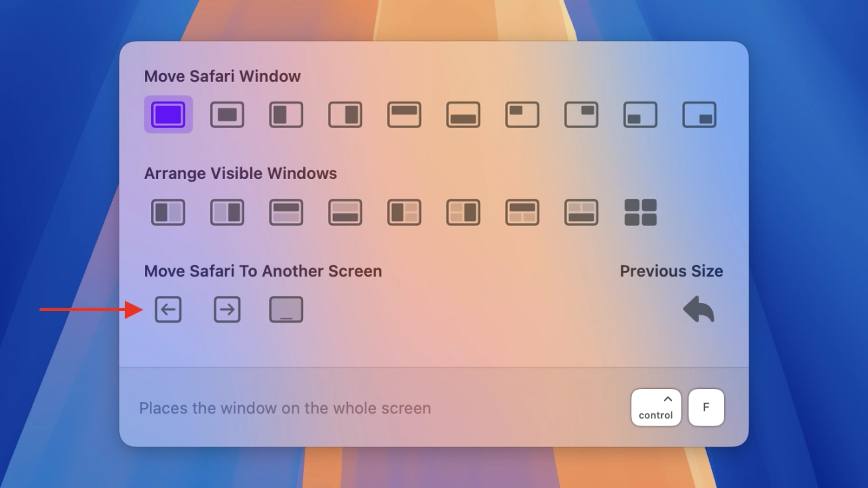868x488 pixels.
Task: Arrange windows stacked with top focused
Action: pos(286,212)
